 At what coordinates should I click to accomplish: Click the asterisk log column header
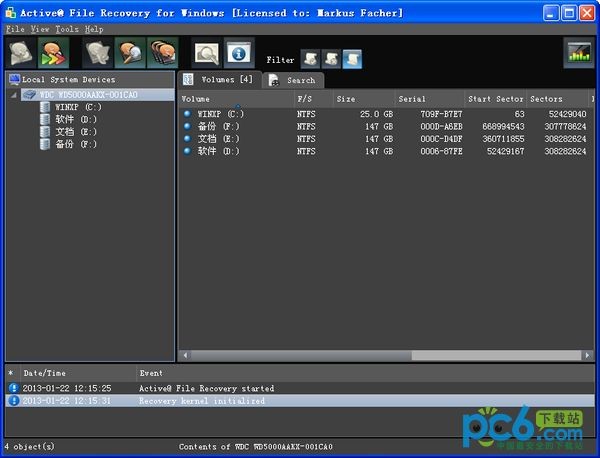[x=11, y=373]
